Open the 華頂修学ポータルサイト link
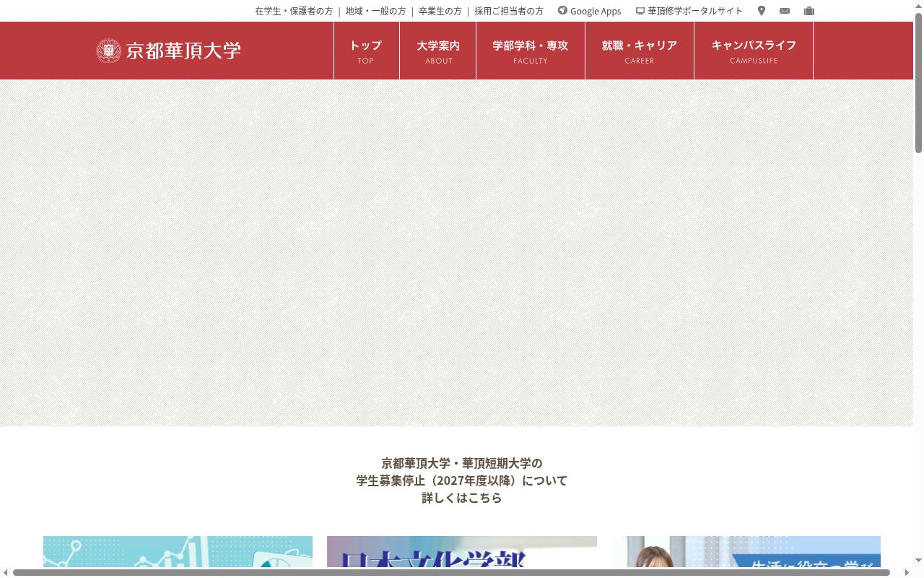Image resolution: width=924 pixels, height=578 pixels. coord(695,11)
